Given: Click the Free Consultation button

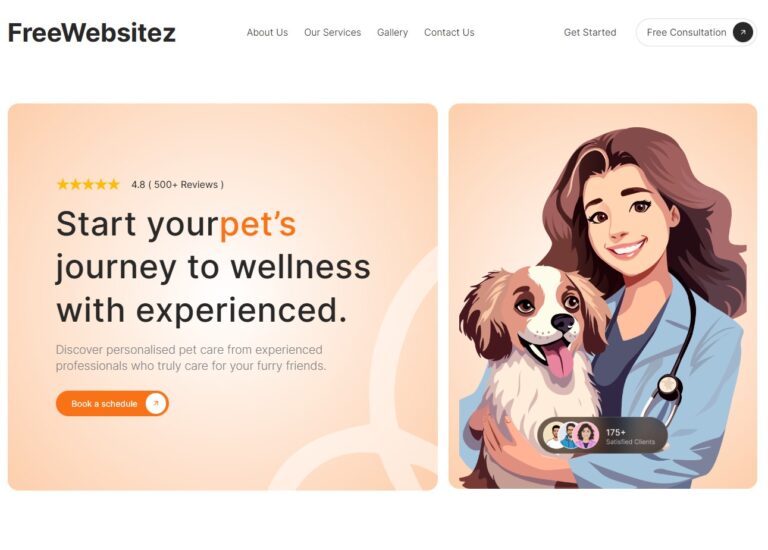Looking at the screenshot, I should (696, 32).
